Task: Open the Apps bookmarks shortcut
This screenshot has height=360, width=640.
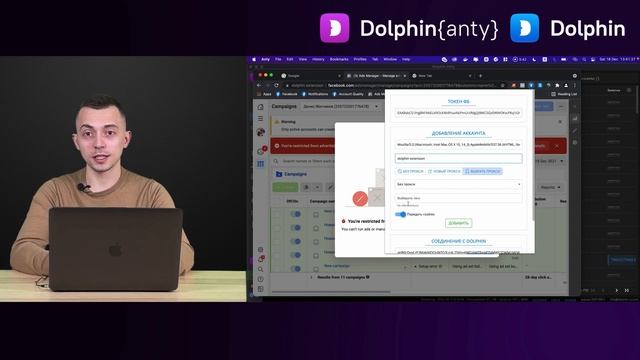Action: coord(264,94)
